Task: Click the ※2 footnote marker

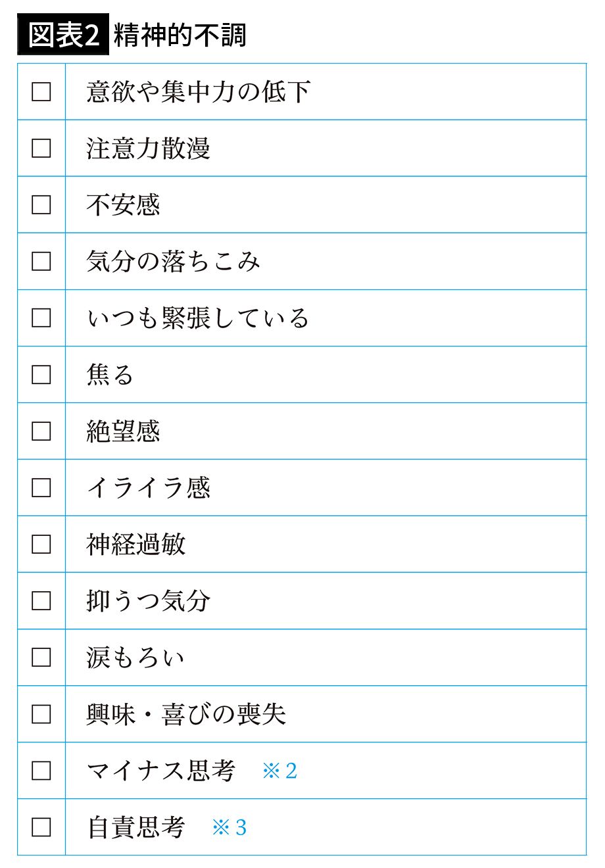Action: 279,771
